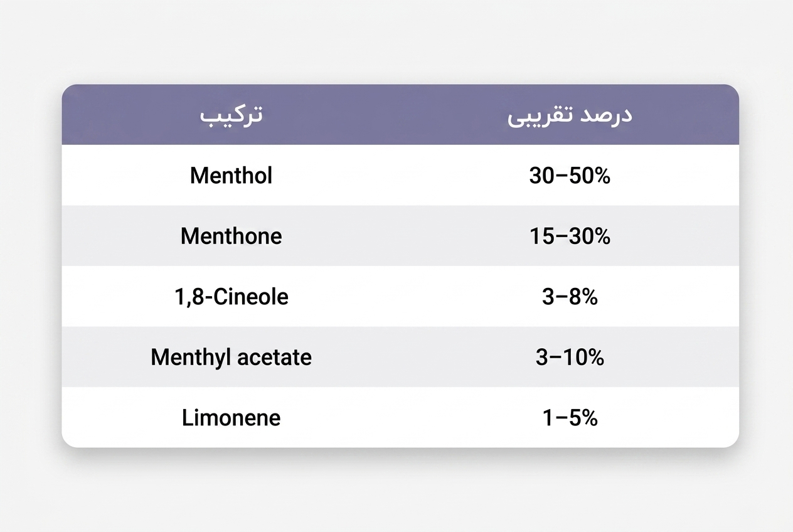Click the ترکیب column header
Image resolution: width=793 pixels, height=532 pixels.
tap(231, 117)
